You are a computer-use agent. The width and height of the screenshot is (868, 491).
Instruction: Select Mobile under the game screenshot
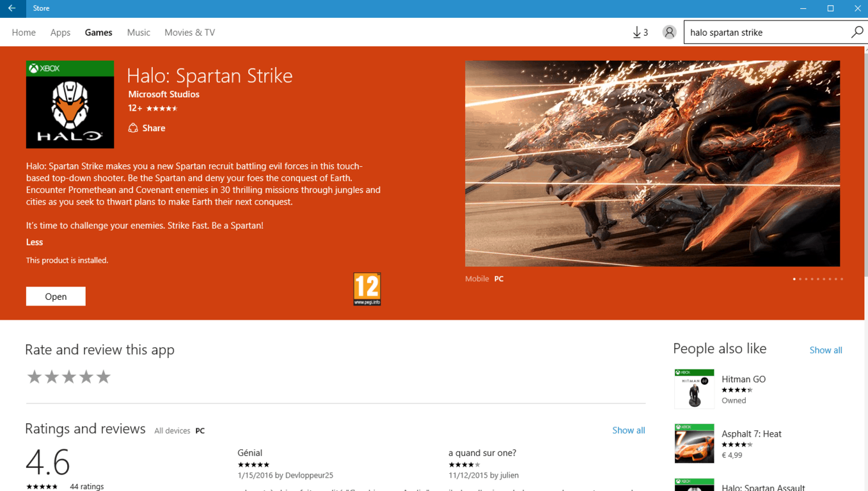pos(477,279)
